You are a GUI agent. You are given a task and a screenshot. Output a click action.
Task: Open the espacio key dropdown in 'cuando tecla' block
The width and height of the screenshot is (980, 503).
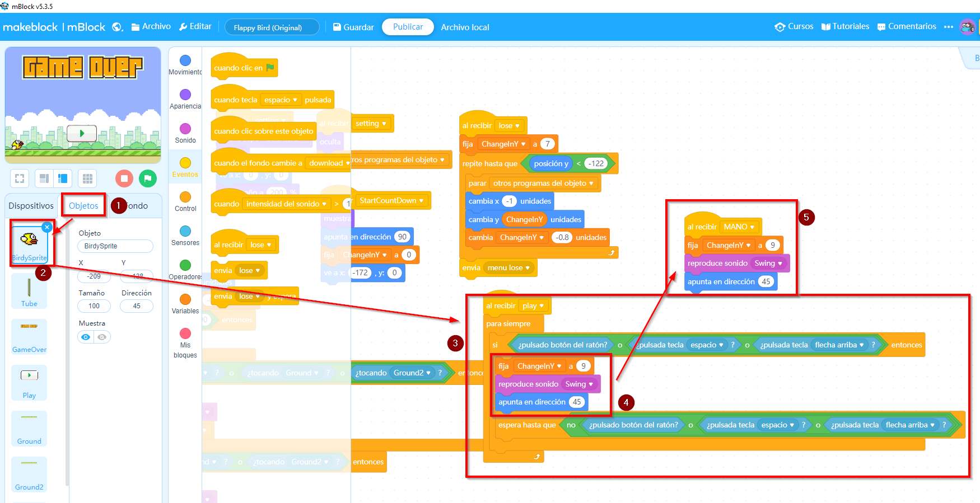tap(281, 100)
